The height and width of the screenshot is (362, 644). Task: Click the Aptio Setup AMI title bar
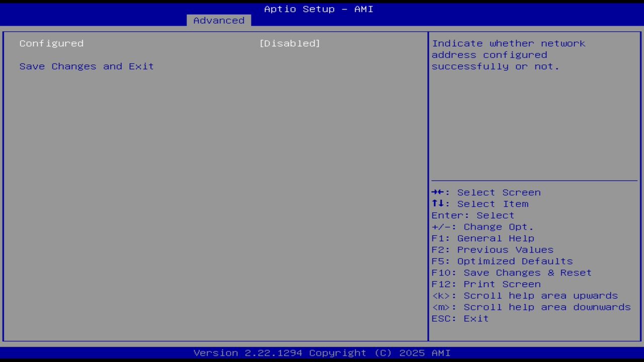point(318,9)
